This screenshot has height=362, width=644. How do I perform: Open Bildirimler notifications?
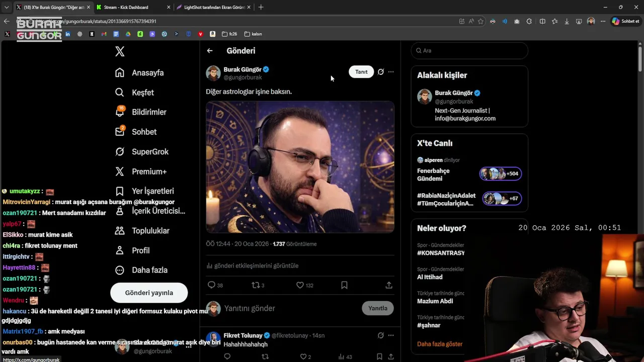pos(140,112)
